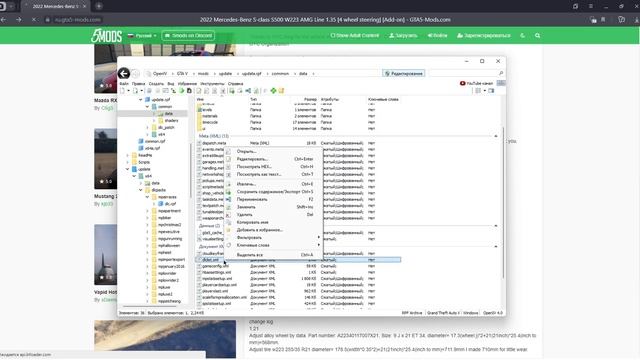Open the Правка menu
This screenshot has height=360, width=640.
tap(138, 83)
